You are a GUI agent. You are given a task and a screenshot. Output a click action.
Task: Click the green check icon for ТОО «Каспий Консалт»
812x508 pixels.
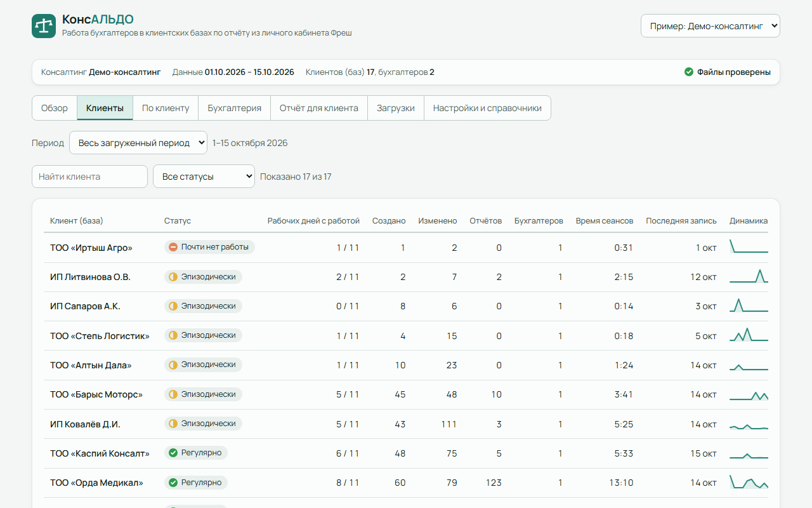(x=173, y=453)
